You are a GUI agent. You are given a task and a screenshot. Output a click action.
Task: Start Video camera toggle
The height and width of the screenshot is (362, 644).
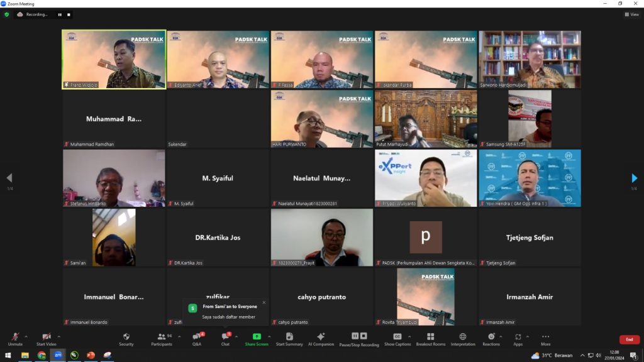46,339
